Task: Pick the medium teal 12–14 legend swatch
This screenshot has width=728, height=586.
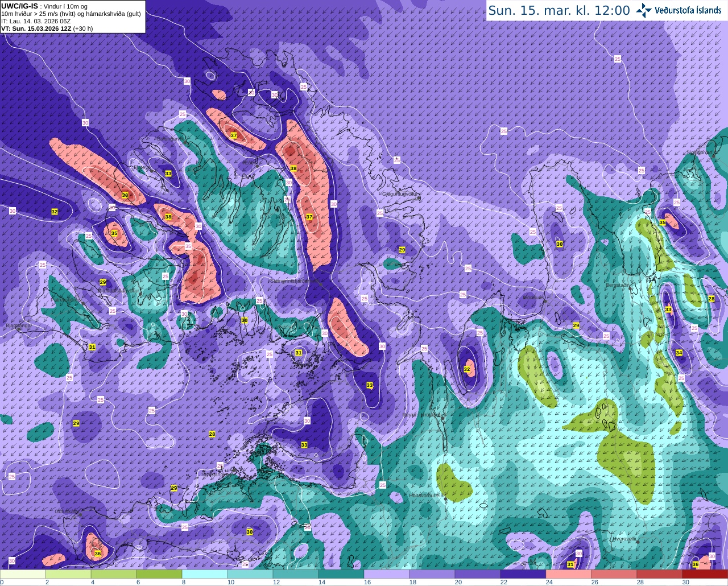Action: click(x=296, y=575)
